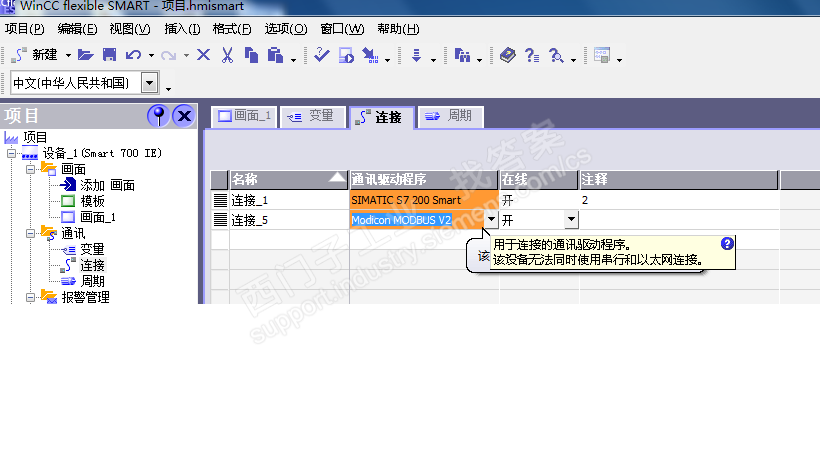The height and width of the screenshot is (460, 820).
Task: Click 添加 画面 in project tree
Action: click(x=107, y=186)
